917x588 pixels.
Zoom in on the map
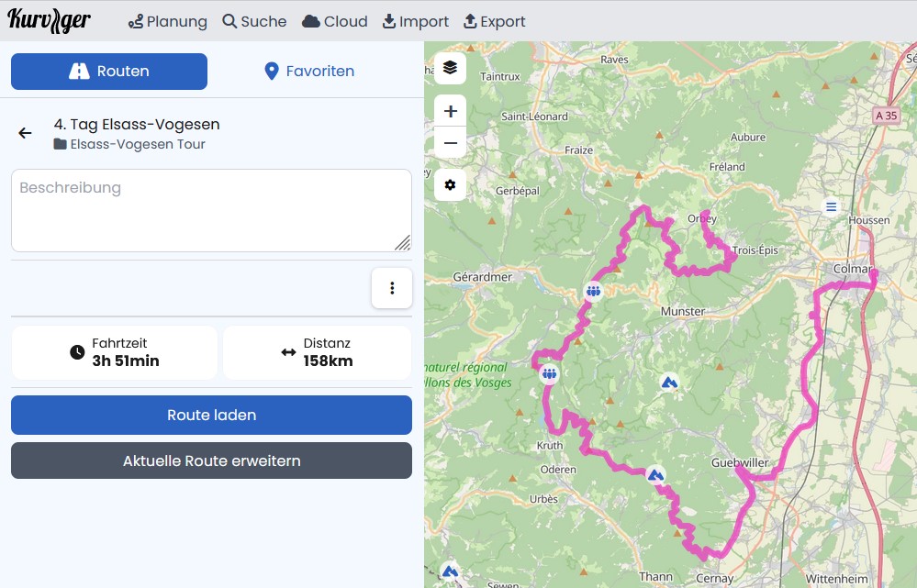(x=450, y=112)
